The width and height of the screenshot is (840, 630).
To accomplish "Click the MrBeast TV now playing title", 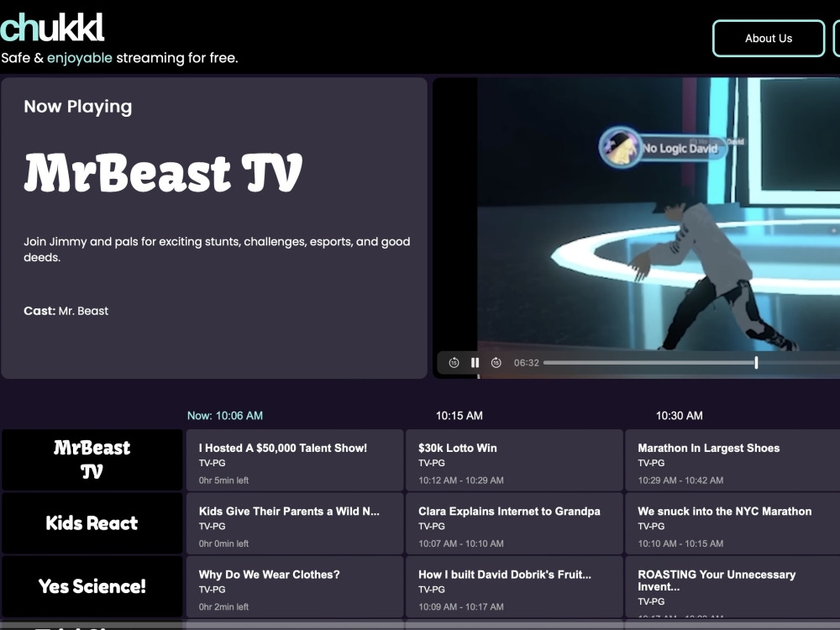I will pyautogui.click(x=163, y=172).
